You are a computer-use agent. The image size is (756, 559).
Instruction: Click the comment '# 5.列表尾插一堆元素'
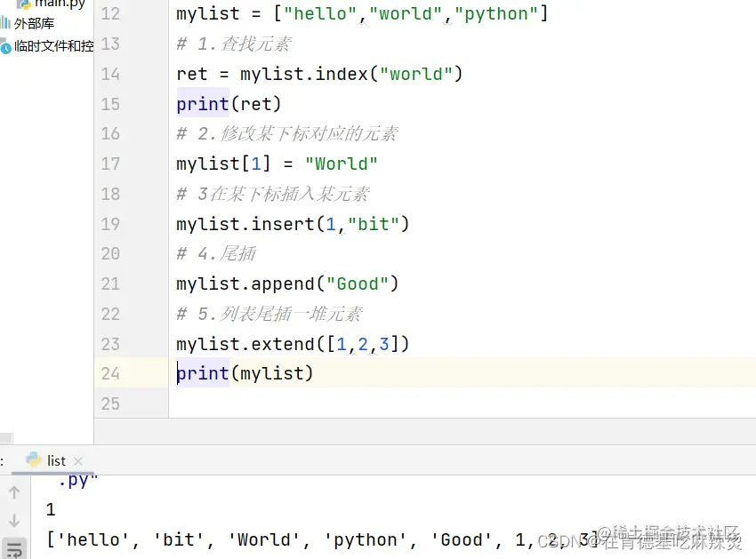269,314
